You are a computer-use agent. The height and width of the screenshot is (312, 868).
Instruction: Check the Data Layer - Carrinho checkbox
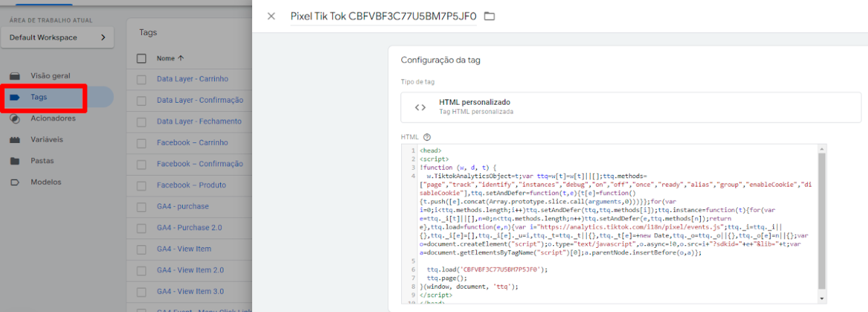click(141, 79)
